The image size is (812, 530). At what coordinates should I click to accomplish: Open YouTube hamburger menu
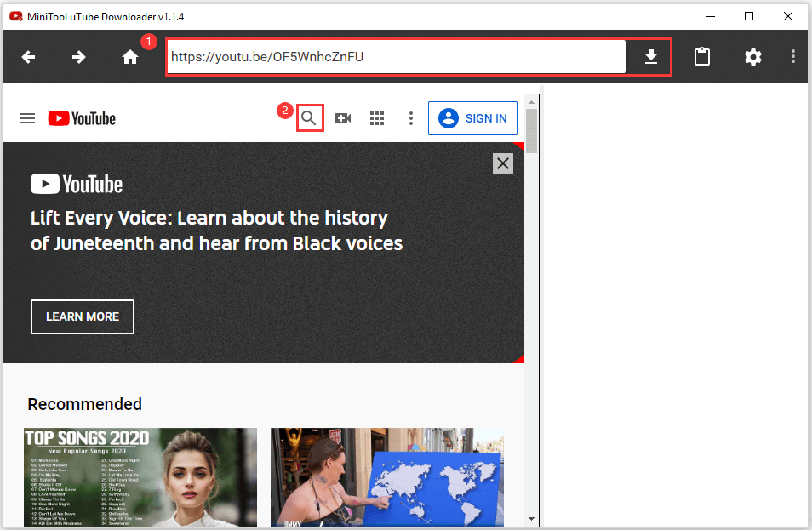pyautogui.click(x=27, y=118)
